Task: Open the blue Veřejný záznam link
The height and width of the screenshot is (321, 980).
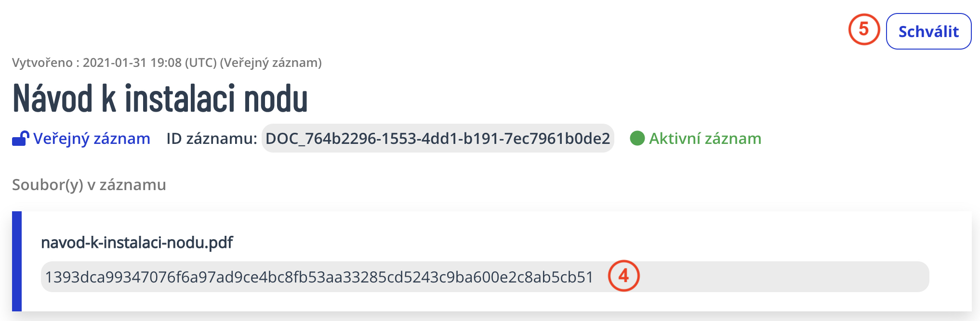Action: coord(92,139)
